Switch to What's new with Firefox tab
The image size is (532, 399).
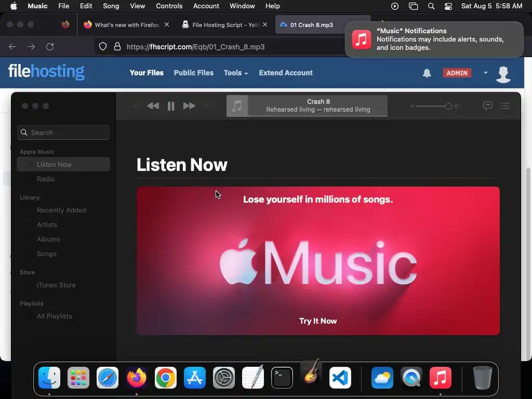pos(127,25)
